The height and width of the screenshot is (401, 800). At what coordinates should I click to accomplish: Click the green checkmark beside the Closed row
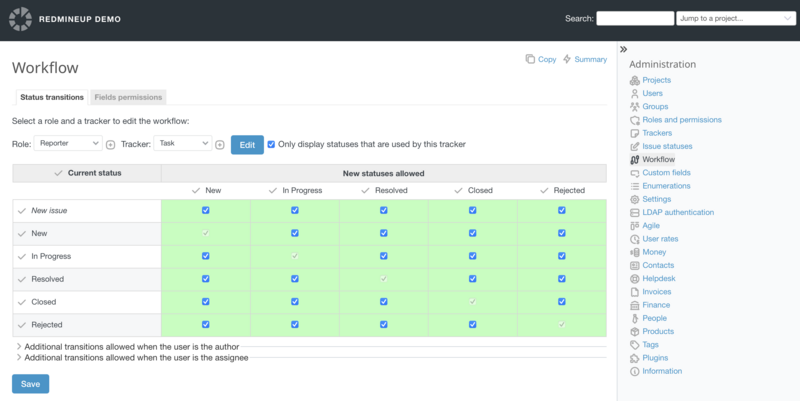(x=22, y=301)
